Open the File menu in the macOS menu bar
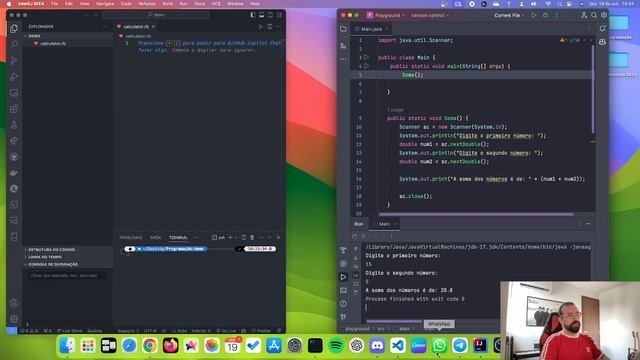640x360 pixels. pos(54,4)
